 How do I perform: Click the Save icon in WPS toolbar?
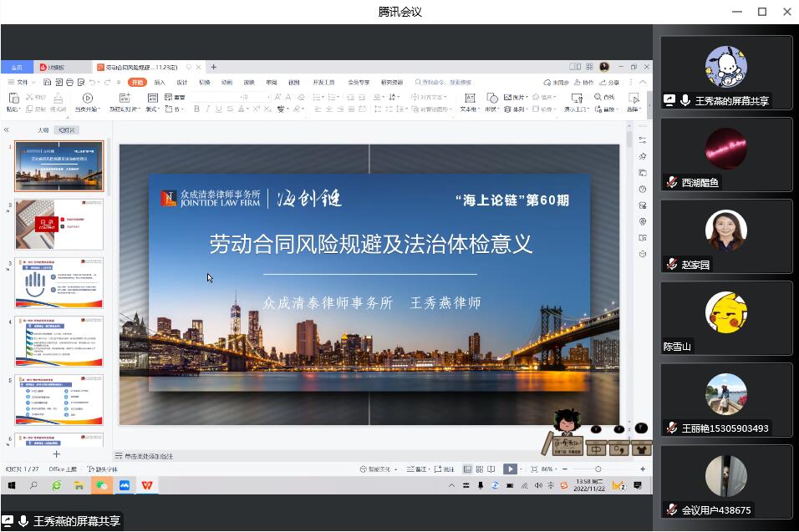click(x=48, y=82)
